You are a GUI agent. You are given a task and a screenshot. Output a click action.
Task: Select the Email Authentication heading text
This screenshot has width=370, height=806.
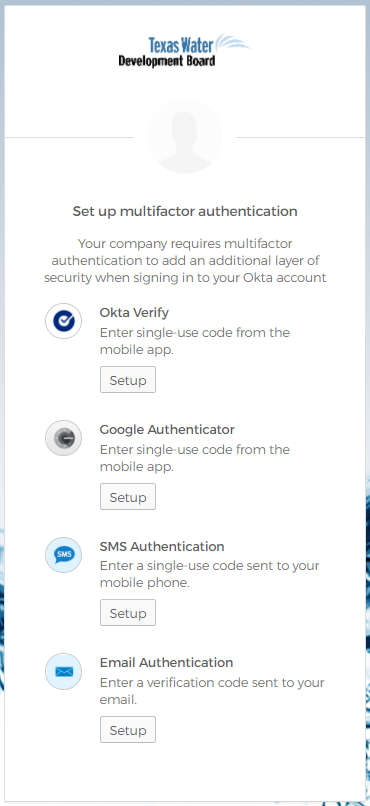point(166,663)
